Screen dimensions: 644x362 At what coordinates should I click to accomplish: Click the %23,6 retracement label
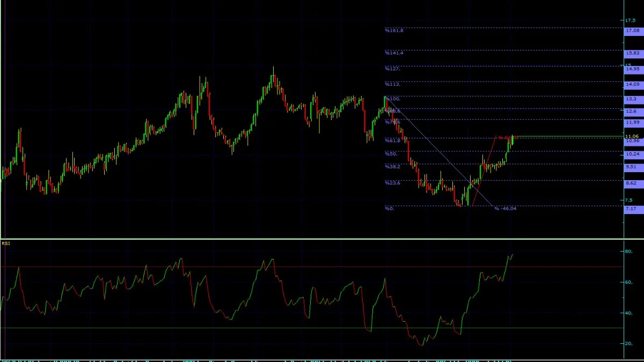click(x=392, y=182)
